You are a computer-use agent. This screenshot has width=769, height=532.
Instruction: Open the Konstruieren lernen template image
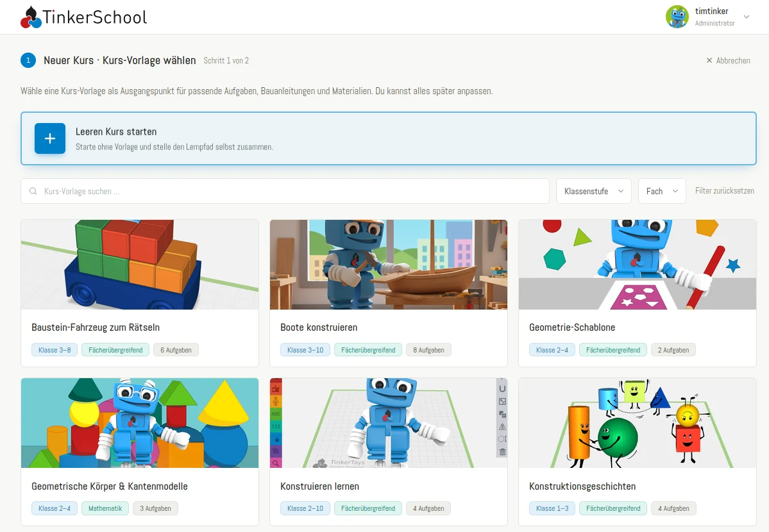389,422
